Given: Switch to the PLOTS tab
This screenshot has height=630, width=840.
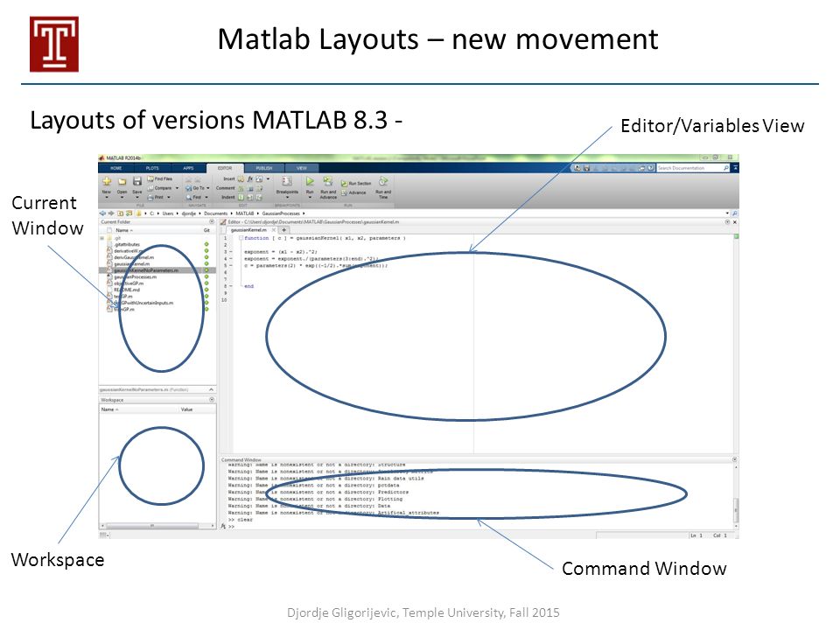Looking at the screenshot, I should tap(152, 168).
